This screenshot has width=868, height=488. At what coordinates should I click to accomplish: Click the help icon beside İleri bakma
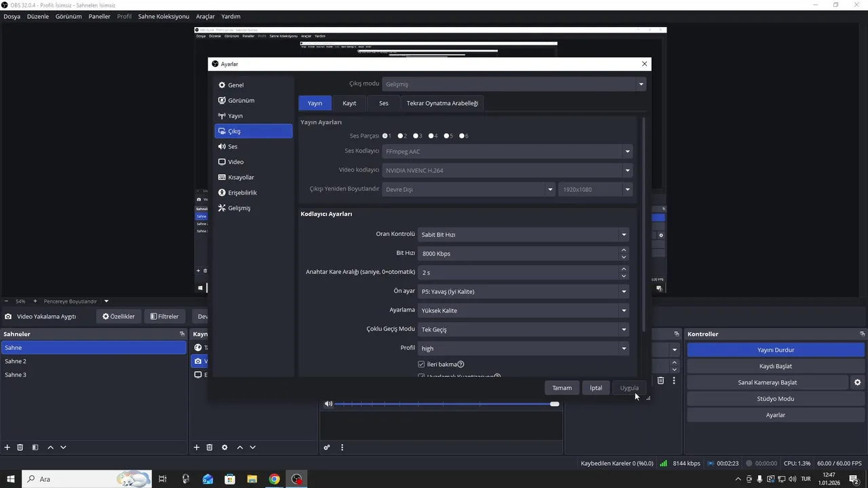point(461,365)
